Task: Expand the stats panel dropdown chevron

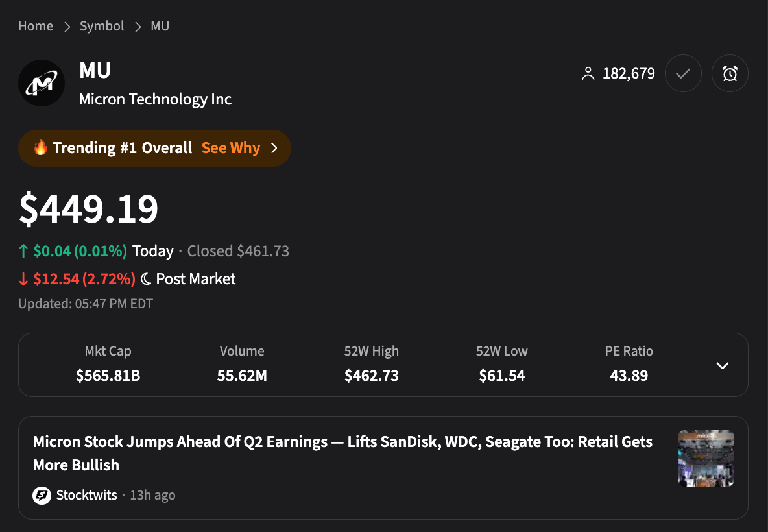Action: pyautogui.click(x=722, y=365)
